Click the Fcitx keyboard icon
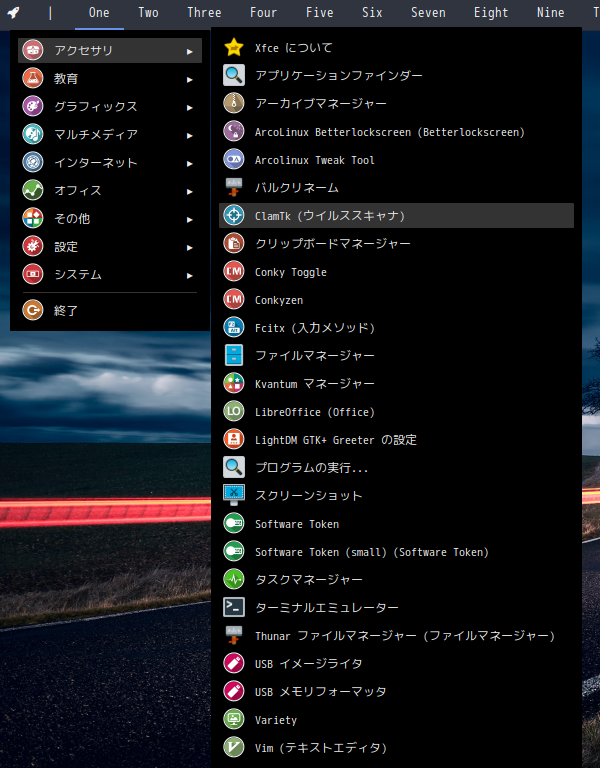The height and width of the screenshot is (768, 600). 234,327
